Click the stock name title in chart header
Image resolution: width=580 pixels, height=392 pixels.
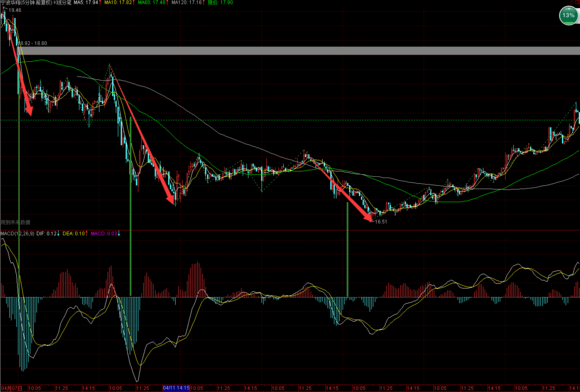click(x=36, y=3)
